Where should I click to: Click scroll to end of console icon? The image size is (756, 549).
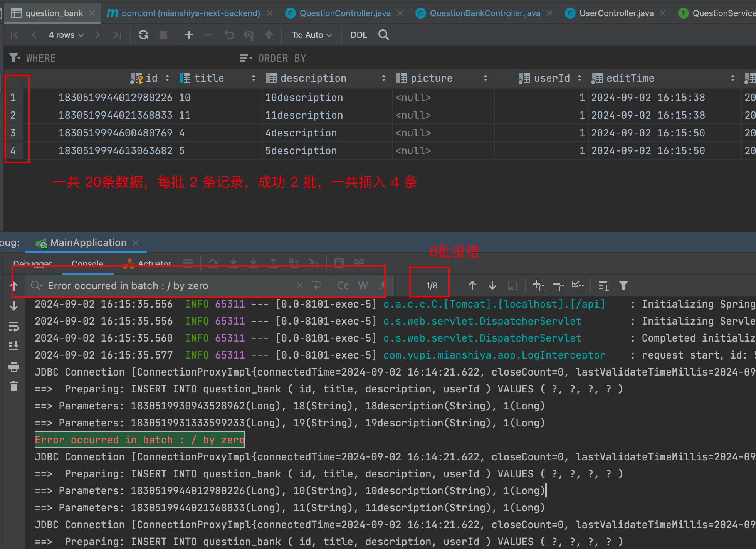[14, 346]
